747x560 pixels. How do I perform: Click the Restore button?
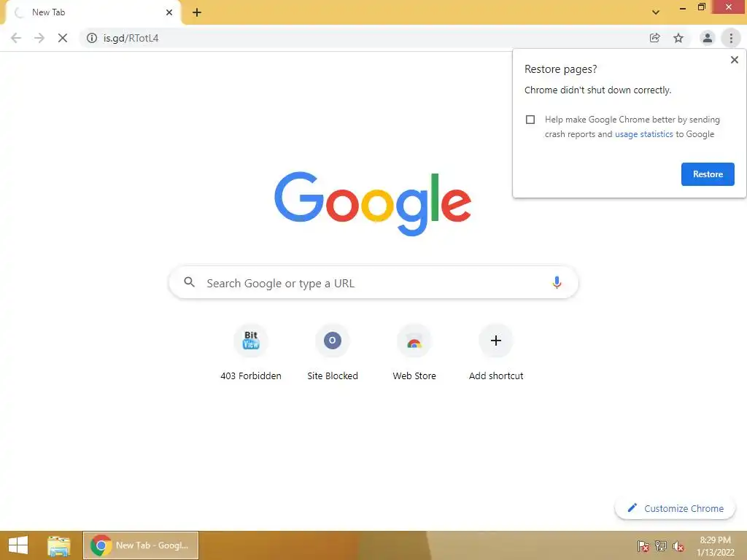[x=708, y=174]
